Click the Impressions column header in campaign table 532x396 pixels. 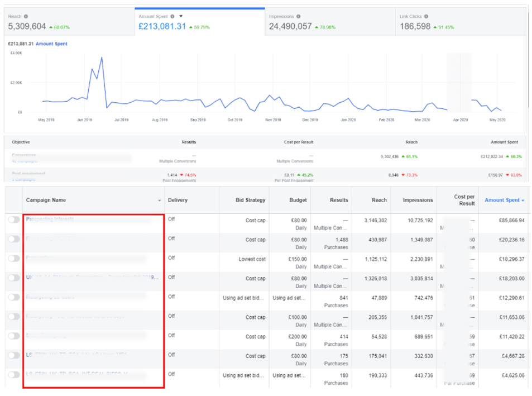point(418,200)
